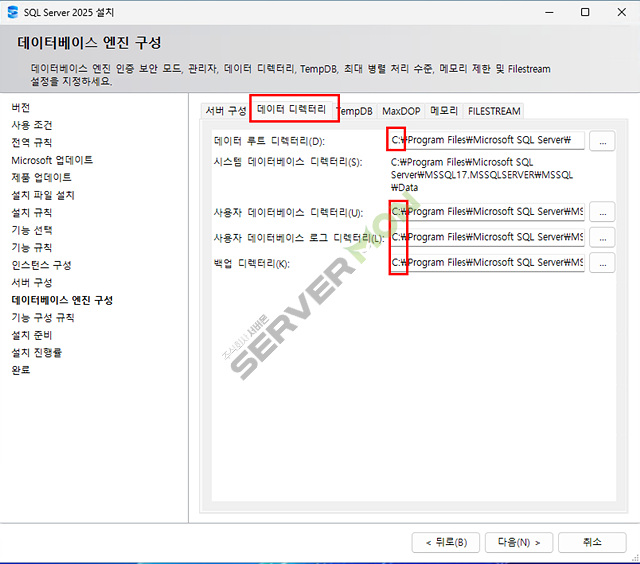The height and width of the screenshot is (564, 640).
Task: Select the 데이터 디렉터리 tab
Action: [291, 109]
